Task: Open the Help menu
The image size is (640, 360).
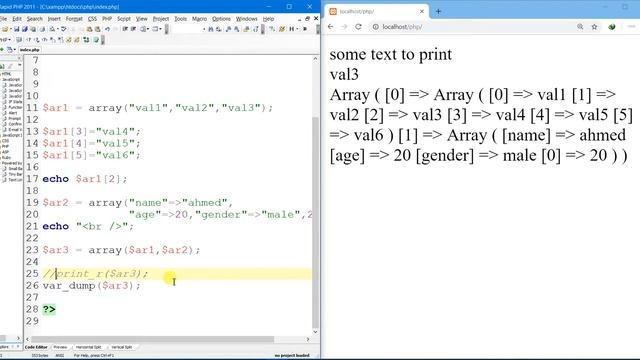Action: tap(268, 19)
